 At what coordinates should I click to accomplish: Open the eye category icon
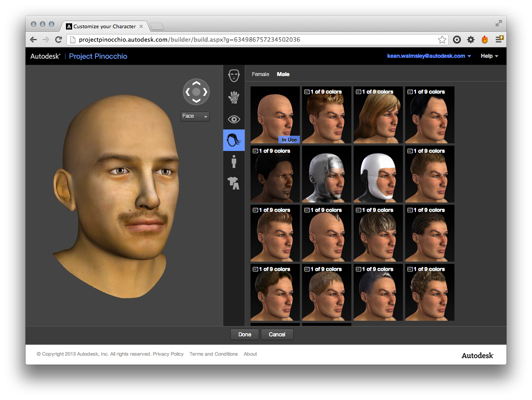234,119
